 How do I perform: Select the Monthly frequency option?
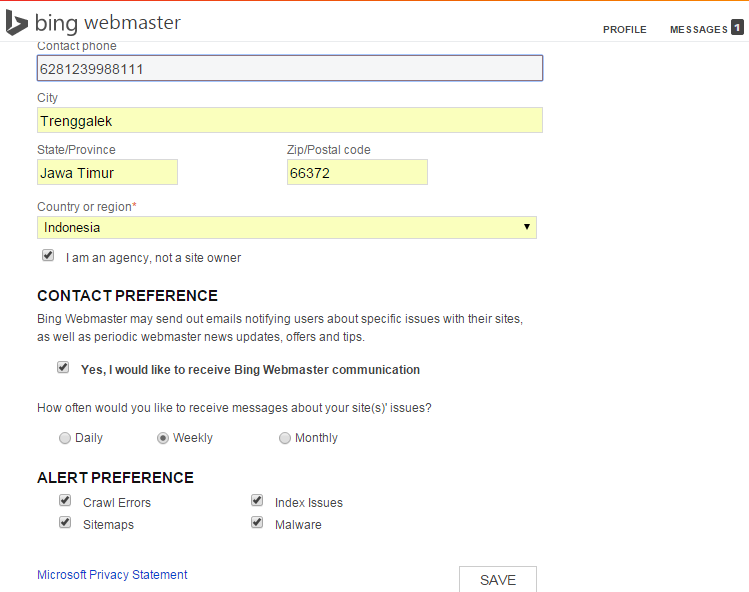pyautogui.click(x=285, y=438)
